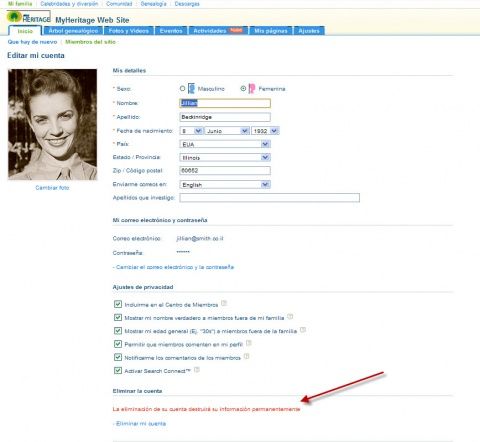Open the birth month dropdown showing Junio
480x442 pixels.
[227, 131]
